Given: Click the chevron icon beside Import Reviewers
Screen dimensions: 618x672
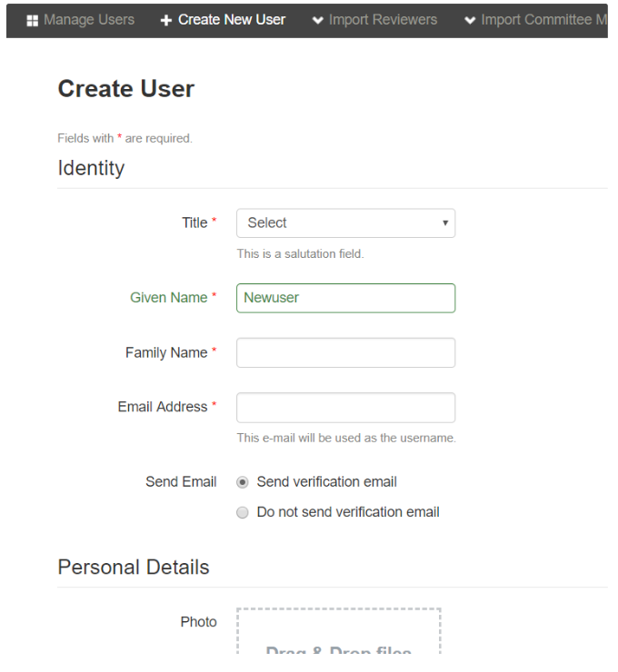Looking at the screenshot, I should [318, 20].
